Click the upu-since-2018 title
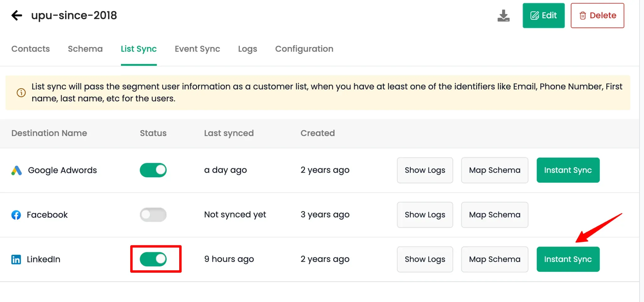The height and width of the screenshot is (302, 644). click(x=74, y=15)
